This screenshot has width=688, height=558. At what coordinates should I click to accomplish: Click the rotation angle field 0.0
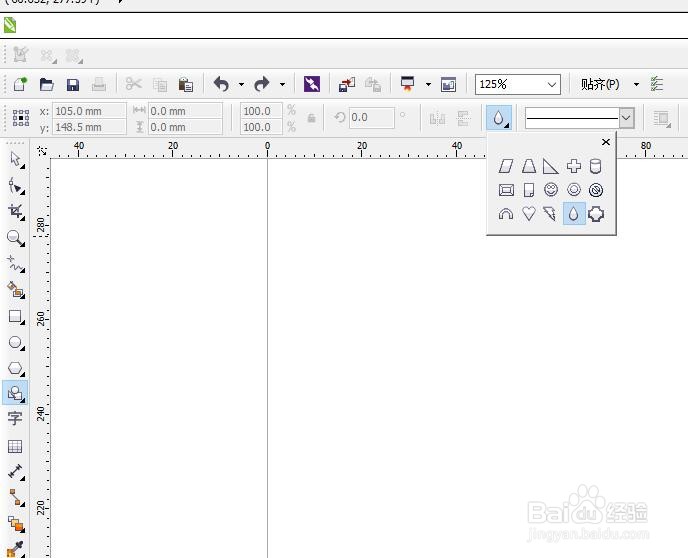click(371, 118)
